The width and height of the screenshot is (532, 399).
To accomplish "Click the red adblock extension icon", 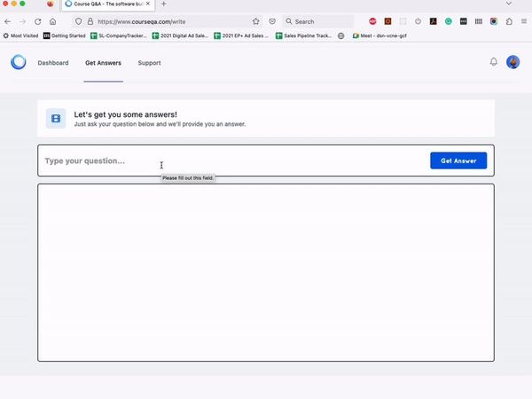I will 372,21.
